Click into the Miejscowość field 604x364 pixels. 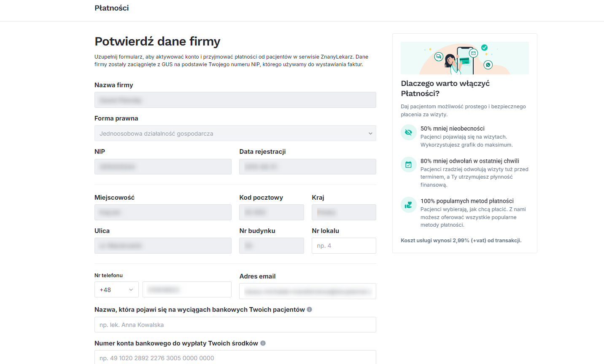click(163, 212)
